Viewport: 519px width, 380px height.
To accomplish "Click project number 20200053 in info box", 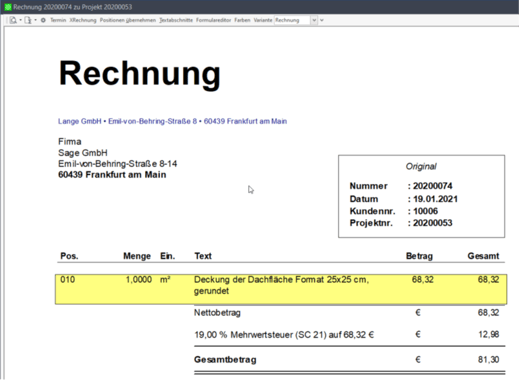I will coord(433,223).
